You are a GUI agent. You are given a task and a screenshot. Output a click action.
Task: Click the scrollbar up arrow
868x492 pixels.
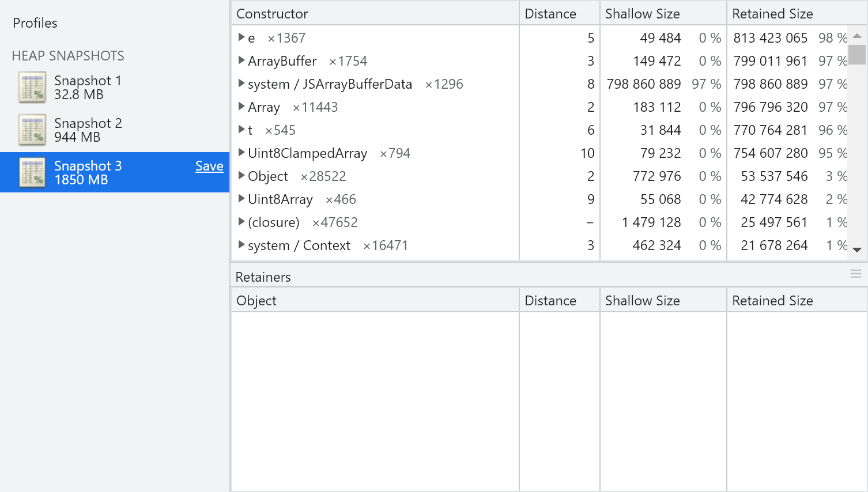coord(857,36)
